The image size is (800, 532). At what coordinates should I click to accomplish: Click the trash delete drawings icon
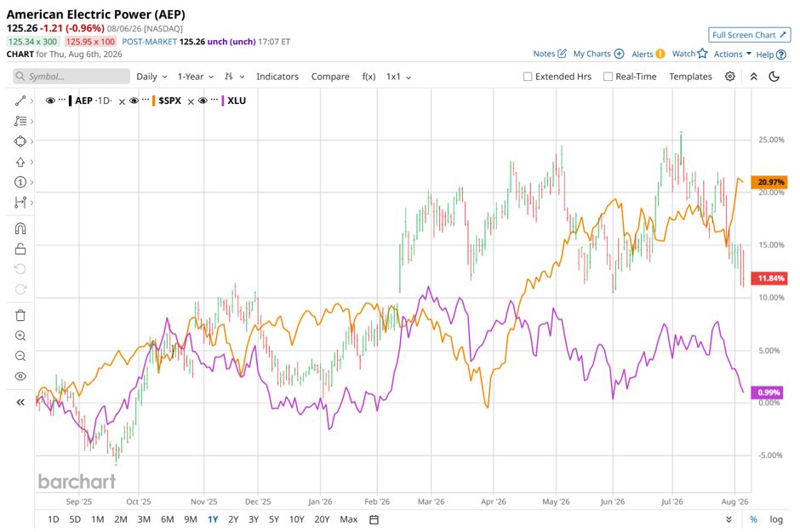point(20,315)
